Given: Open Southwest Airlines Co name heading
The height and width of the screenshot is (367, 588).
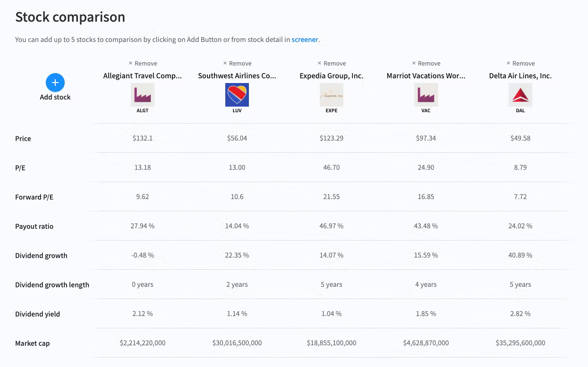Looking at the screenshot, I should (x=237, y=75).
